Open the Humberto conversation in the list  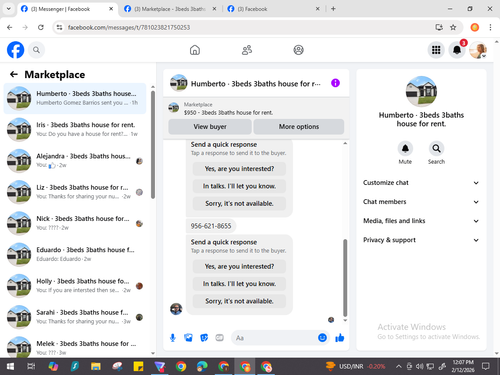[x=75, y=98]
